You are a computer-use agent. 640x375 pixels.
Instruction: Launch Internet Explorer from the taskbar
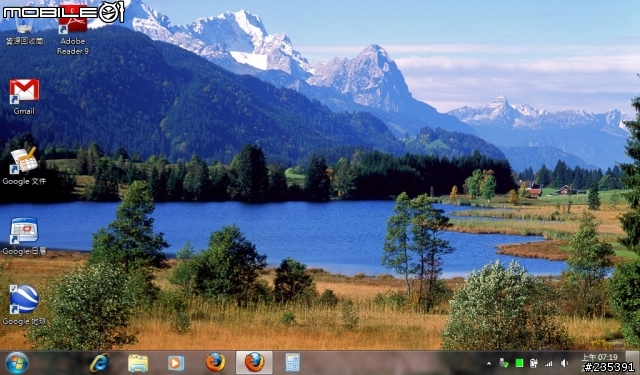pos(99,363)
